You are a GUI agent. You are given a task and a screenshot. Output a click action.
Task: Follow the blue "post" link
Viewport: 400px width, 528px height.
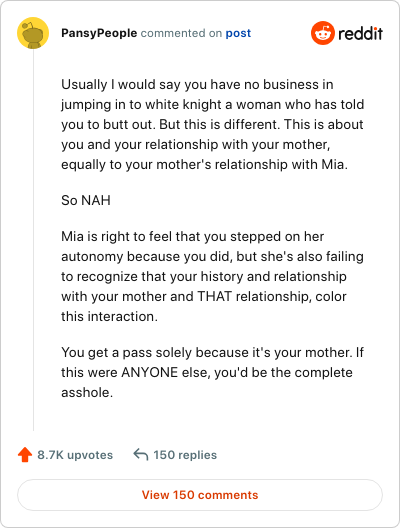point(238,33)
